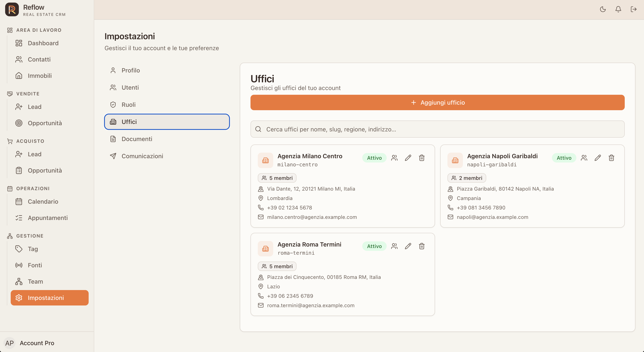Open Fonti in sidebar
Viewport: 644px width, 352px height.
point(49,265)
